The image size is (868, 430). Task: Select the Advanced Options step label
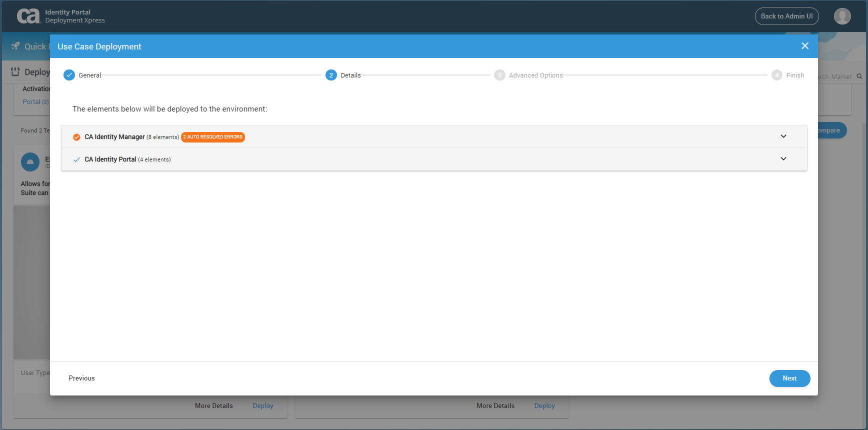(x=536, y=75)
